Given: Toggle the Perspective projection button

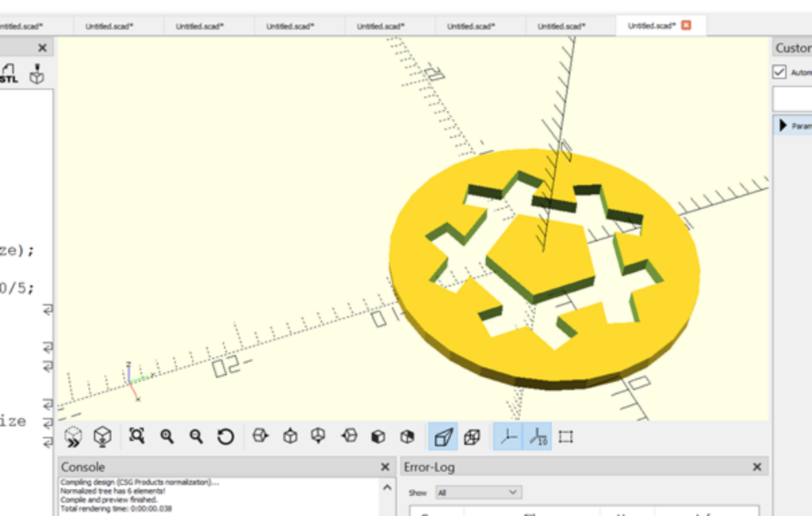Looking at the screenshot, I should 442,436.
